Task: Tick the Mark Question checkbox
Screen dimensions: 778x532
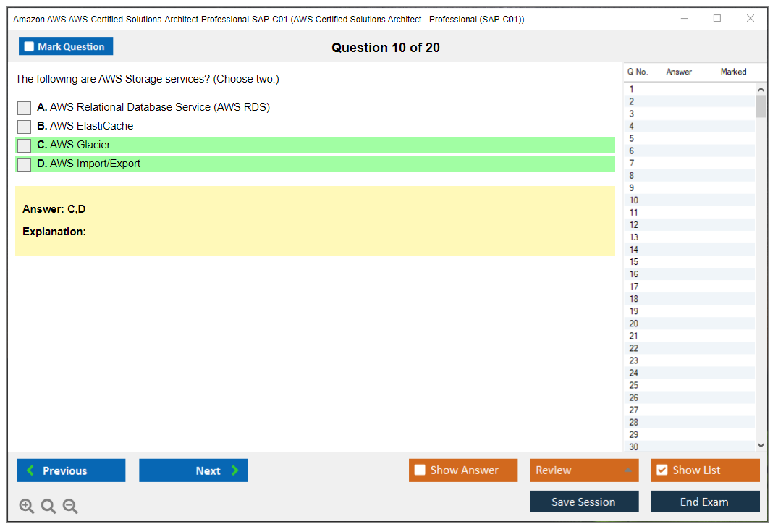Action: [30, 47]
